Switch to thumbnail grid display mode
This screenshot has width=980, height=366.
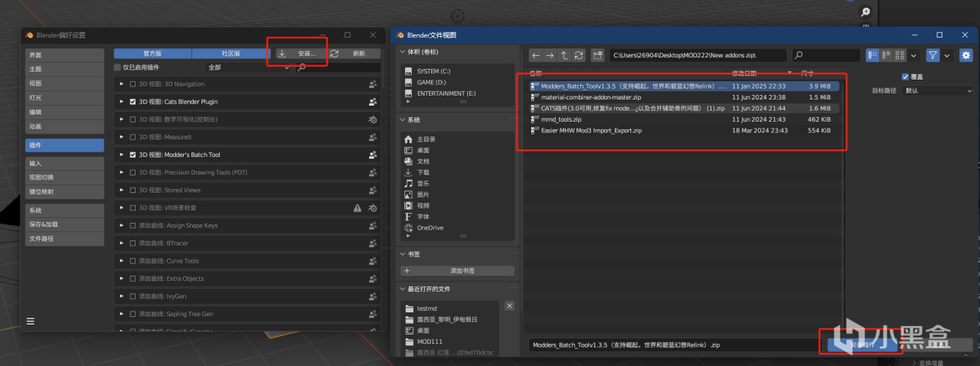[x=900, y=55]
